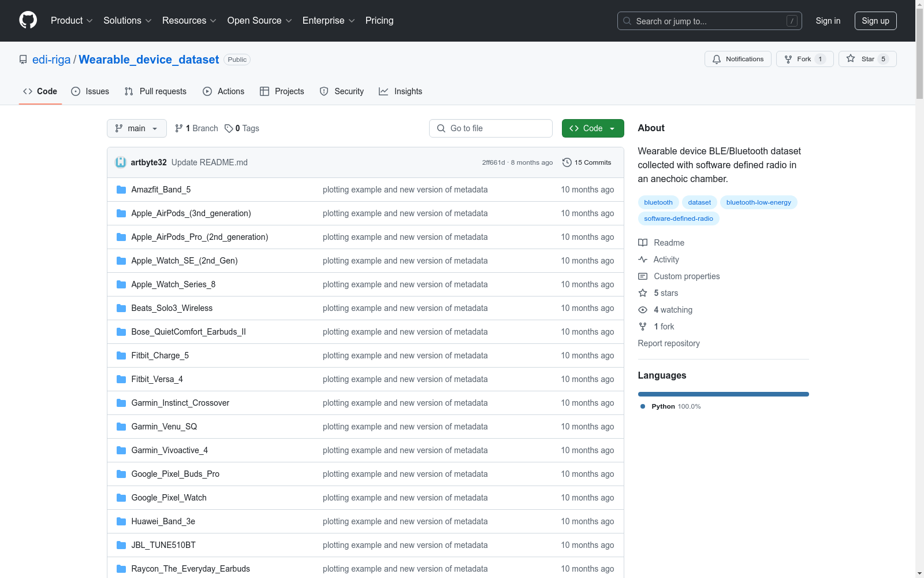
Task: Open the Raycon_The_Everyday_Earbuds folder
Action: tap(191, 569)
